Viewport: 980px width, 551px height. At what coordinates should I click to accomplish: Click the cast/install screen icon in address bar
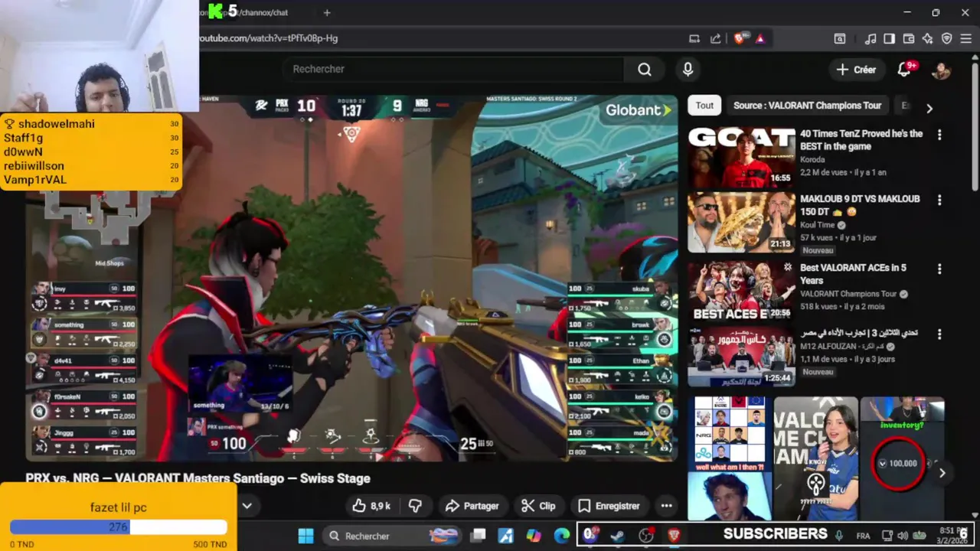pyautogui.click(x=694, y=38)
